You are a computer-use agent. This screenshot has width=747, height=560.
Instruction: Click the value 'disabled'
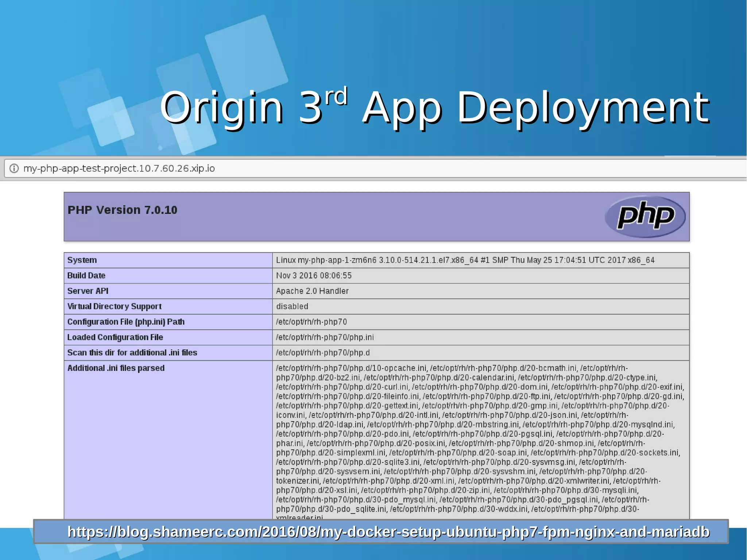tap(292, 306)
